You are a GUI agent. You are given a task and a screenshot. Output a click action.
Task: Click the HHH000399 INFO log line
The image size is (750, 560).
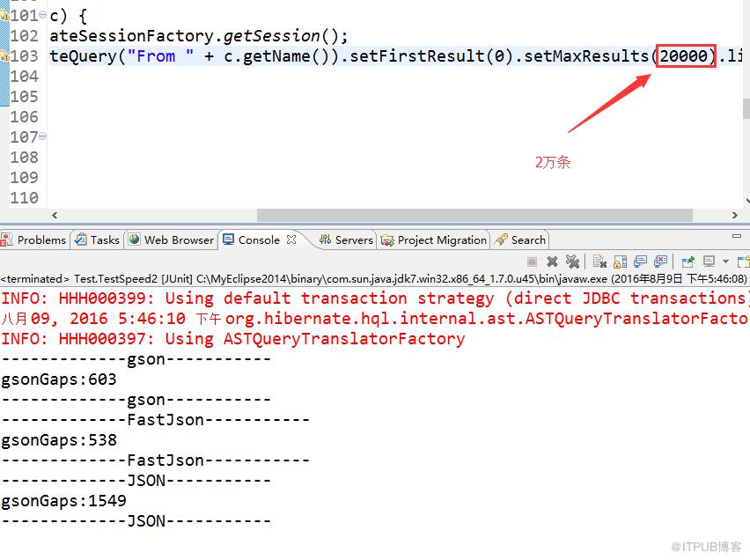375,298
